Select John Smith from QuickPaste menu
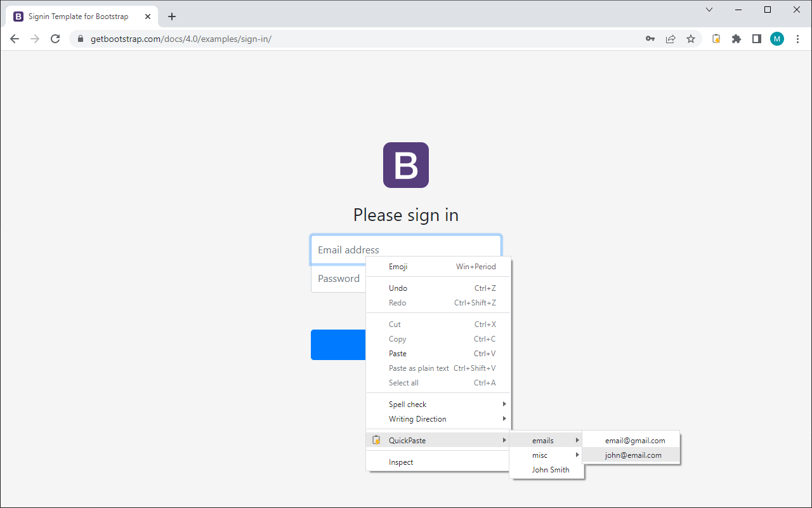The image size is (812, 508). pos(550,469)
